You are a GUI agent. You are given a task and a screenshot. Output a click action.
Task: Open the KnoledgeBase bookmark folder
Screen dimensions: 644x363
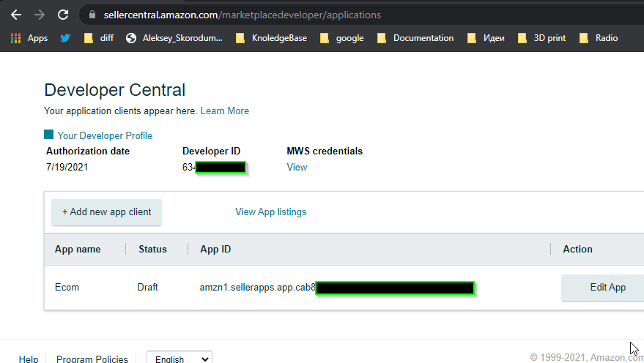(x=271, y=38)
